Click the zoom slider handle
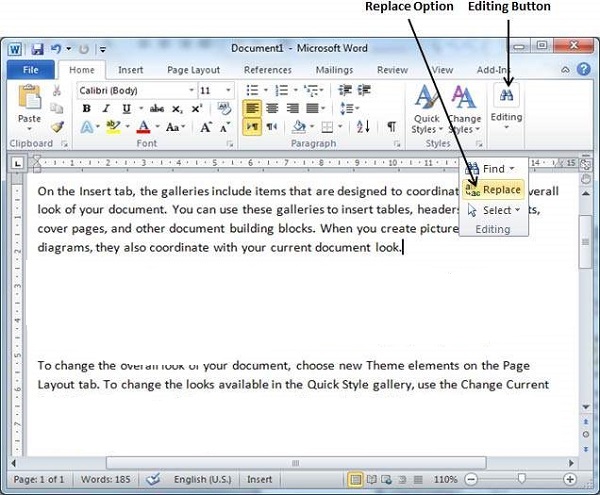This screenshot has width=600, height=495. pos(521,478)
